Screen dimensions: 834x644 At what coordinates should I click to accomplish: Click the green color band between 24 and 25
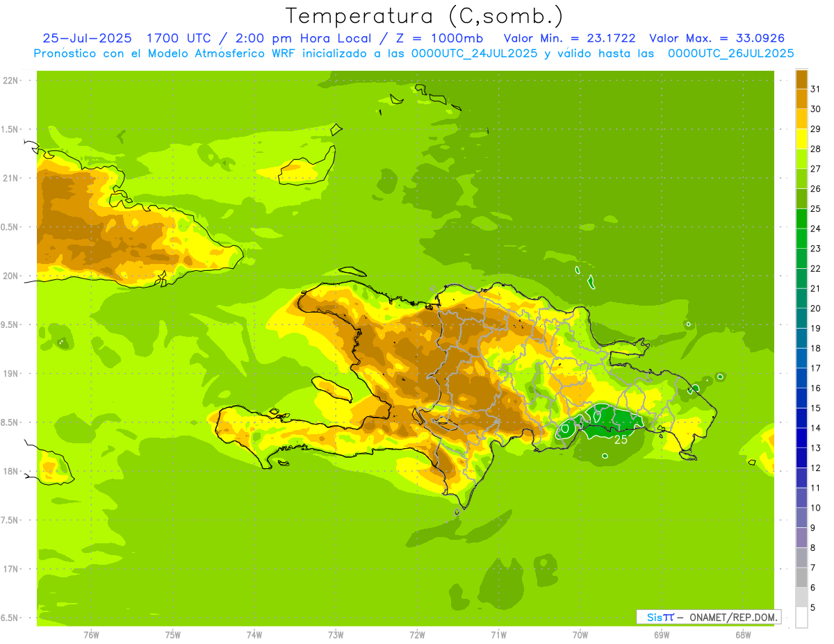[801, 219]
